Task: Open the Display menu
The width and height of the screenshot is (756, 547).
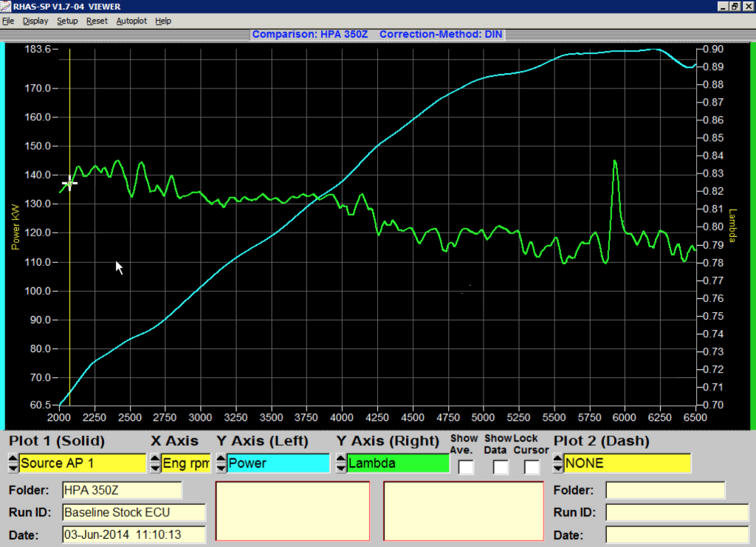Action: pos(35,21)
